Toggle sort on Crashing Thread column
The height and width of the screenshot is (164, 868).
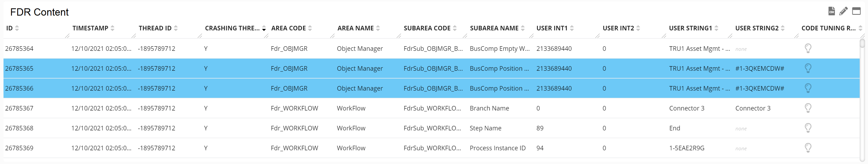[264, 28]
